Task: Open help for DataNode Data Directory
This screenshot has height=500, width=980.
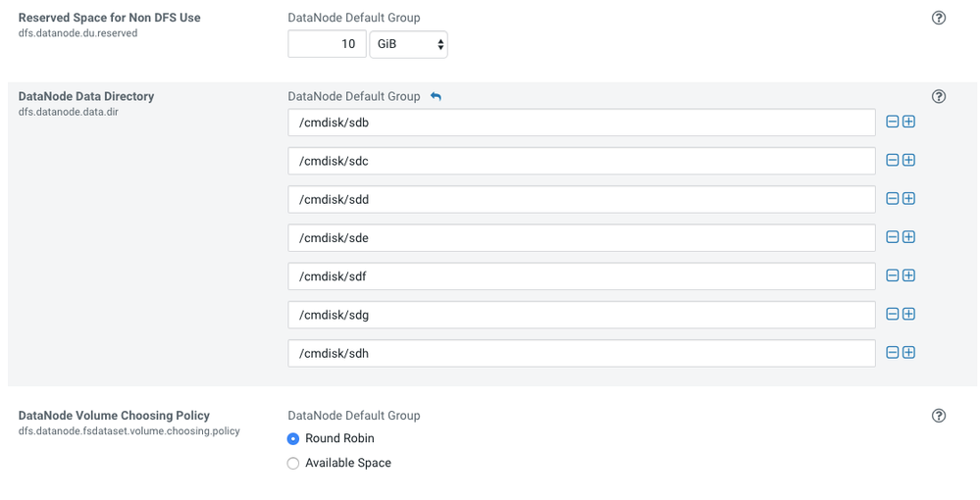Action: 938,96
